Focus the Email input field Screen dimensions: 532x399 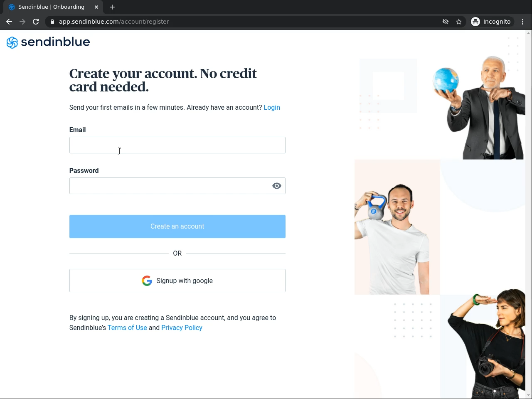pyautogui.click(x=177, y=145)
